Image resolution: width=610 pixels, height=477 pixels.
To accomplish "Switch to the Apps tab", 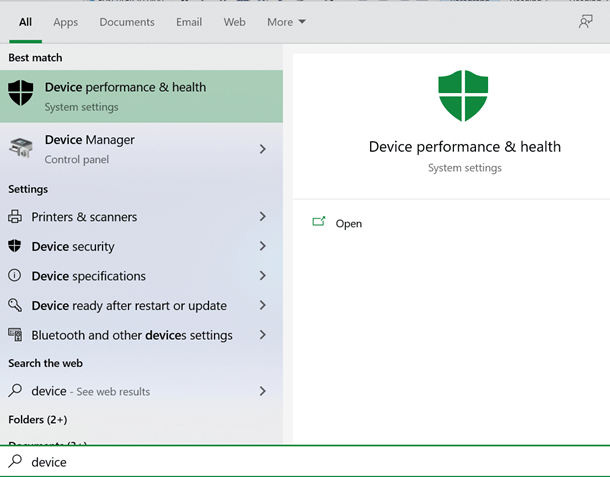I will (x=66, y=22).
